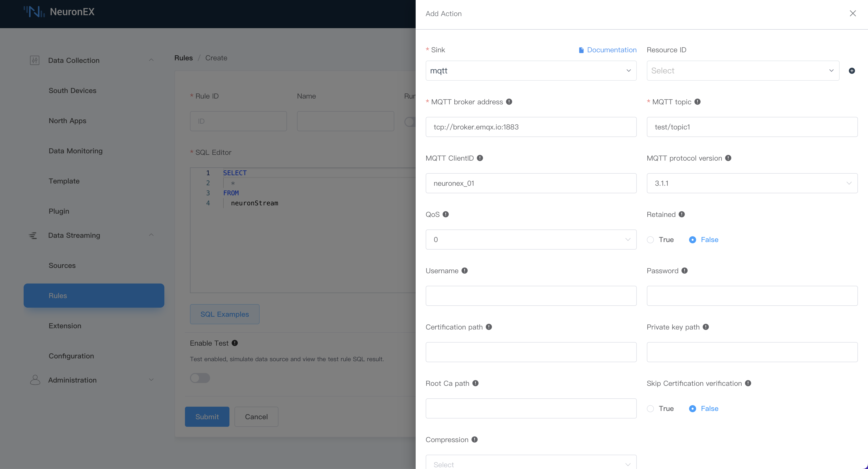Click the Data Streaming sidebar icon
The image size is (868, 469).
click(33, 235)
